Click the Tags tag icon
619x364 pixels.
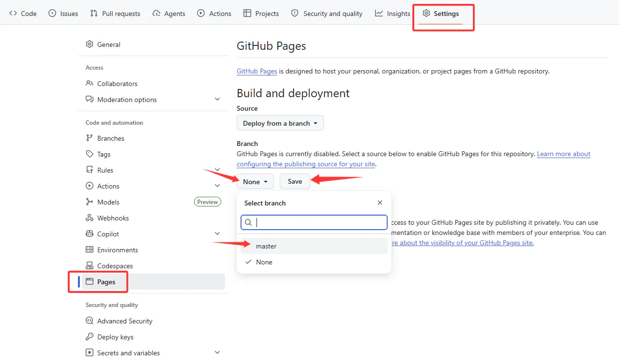tap(90, 154)
